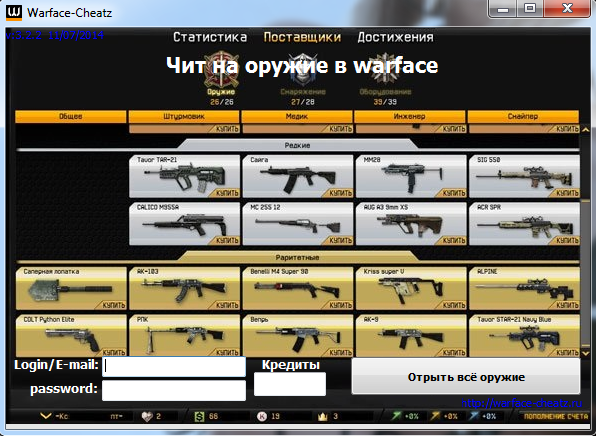
Task: Select the AUG A3 9mm XS card
Action: (x=411, y=224)
